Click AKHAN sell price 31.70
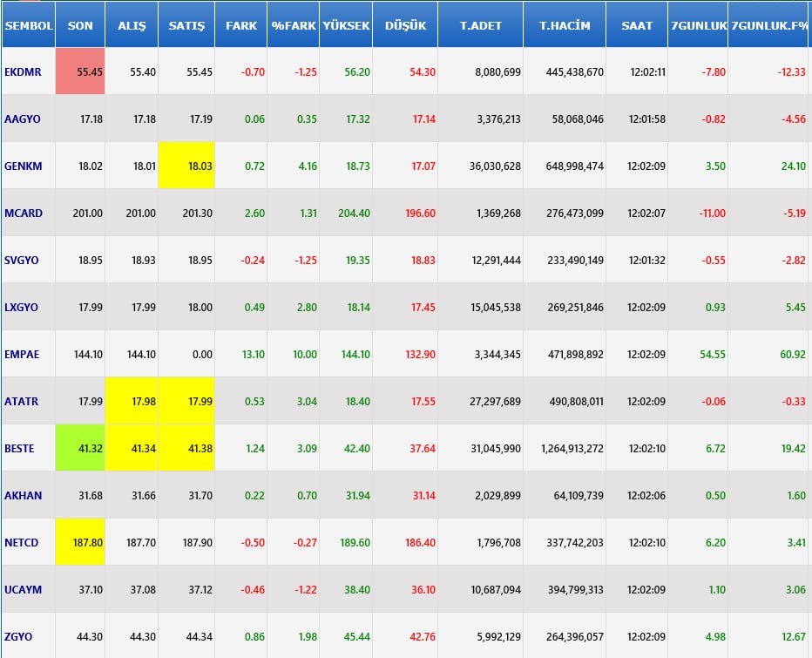This screenshot has height=658, width=812. point(200,496)
